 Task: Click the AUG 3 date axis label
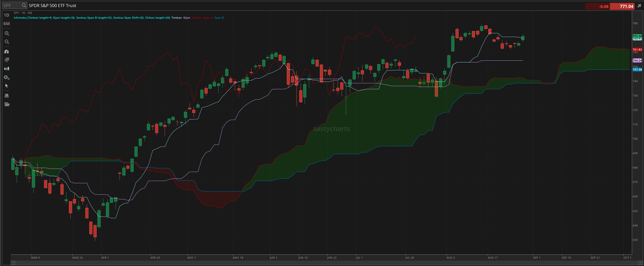(451, 258)
